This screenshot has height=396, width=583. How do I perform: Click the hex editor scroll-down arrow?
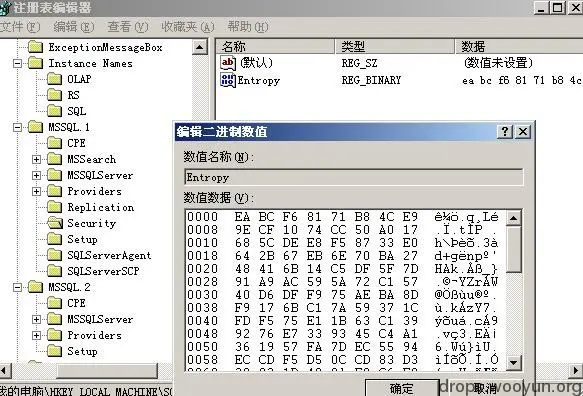513,362
